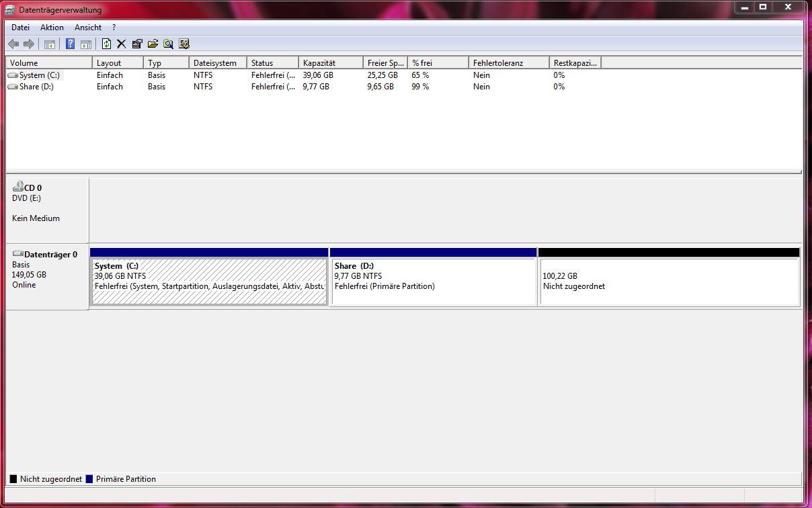812x508 pixels.
Task: Sort by the Status column header
Action: 273,62
